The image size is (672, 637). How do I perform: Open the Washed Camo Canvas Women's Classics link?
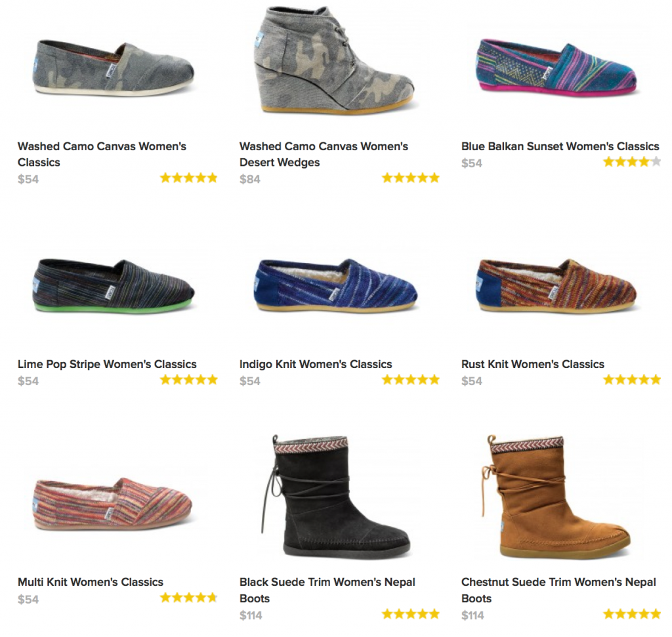tap(102, 154)
